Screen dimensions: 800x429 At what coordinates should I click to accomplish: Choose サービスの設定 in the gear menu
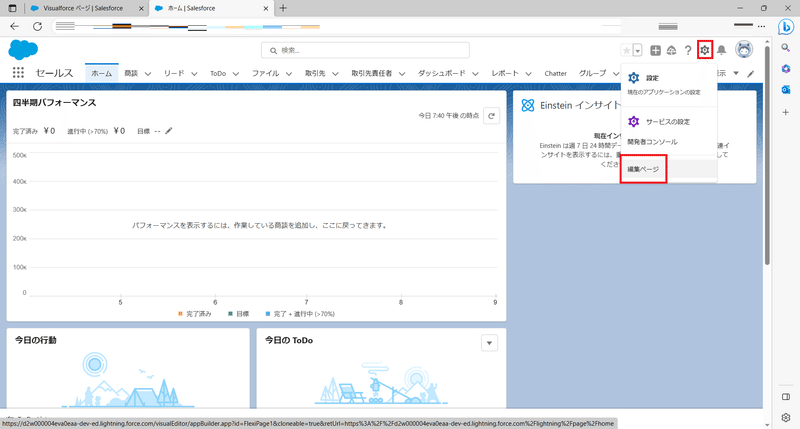[668, 121]
